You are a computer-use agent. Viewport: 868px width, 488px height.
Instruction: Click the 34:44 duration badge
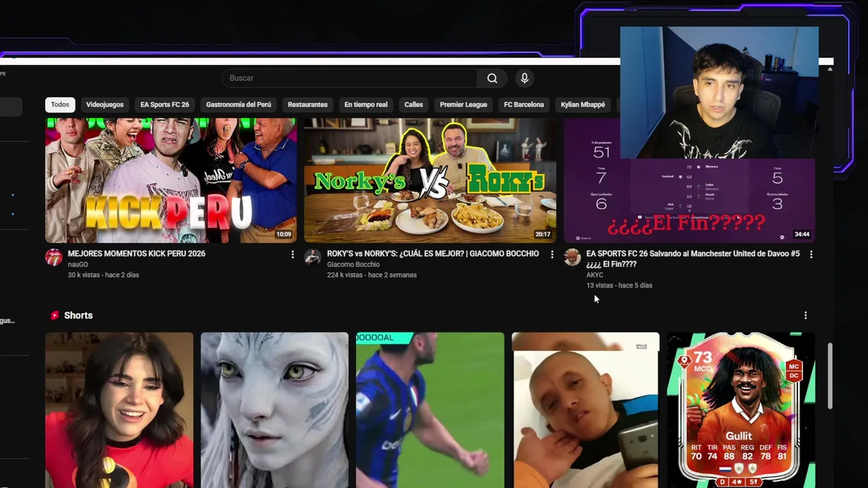click(x=802, y=235)
